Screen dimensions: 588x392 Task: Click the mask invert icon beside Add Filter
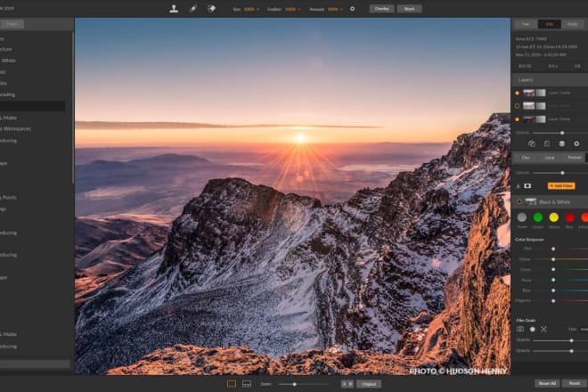tap(519, 185)
